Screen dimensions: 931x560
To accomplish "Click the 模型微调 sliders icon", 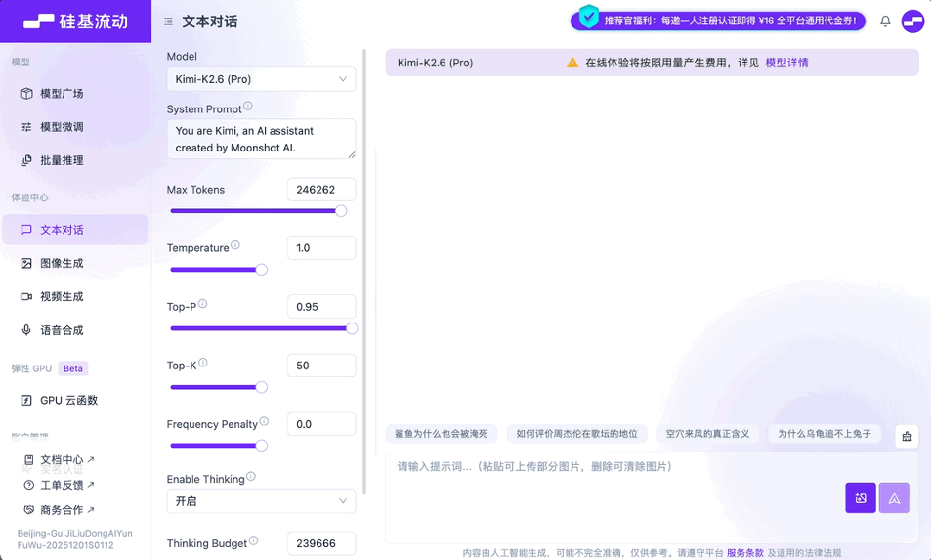I will 26,127.
